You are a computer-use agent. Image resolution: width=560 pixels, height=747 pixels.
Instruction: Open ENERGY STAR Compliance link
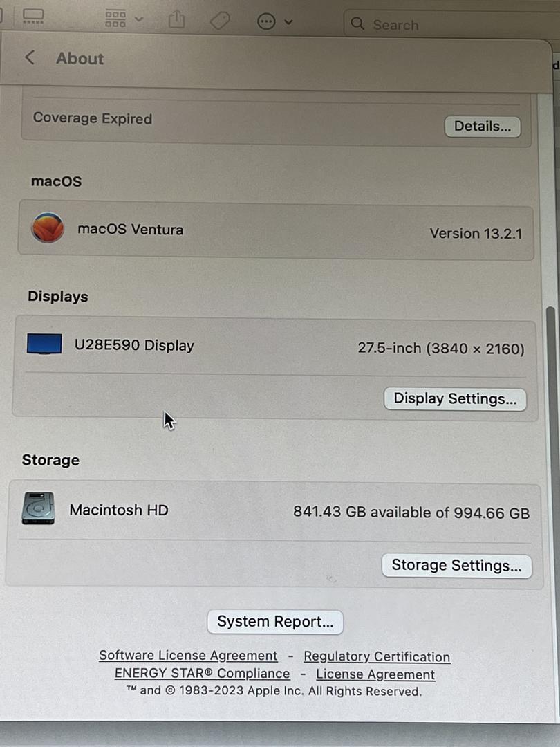[x=202, y=673]
